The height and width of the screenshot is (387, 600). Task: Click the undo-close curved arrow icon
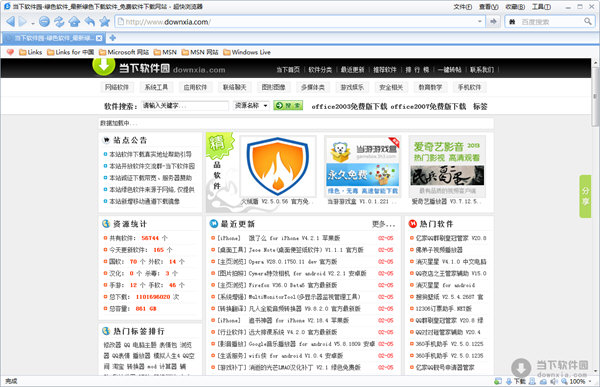[x=90, y=22]
